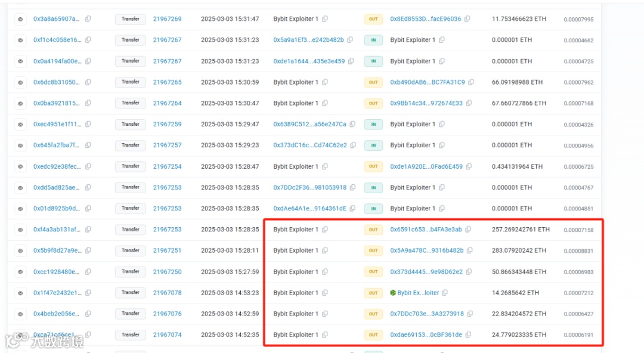The height and width of the screenshot is (353, 644).
Task: Copy sender address 0xde1a1644...435e3e459
Action: pos(351,61)
